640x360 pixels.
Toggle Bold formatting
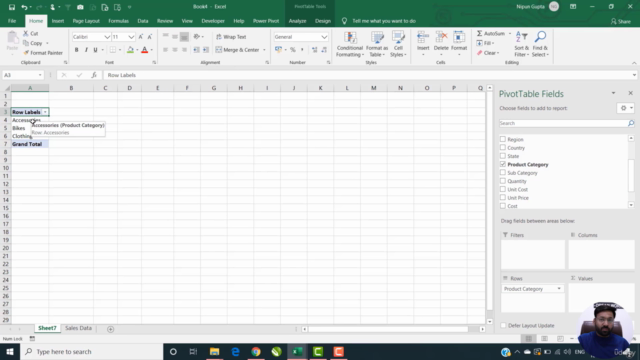coord(76,50)
